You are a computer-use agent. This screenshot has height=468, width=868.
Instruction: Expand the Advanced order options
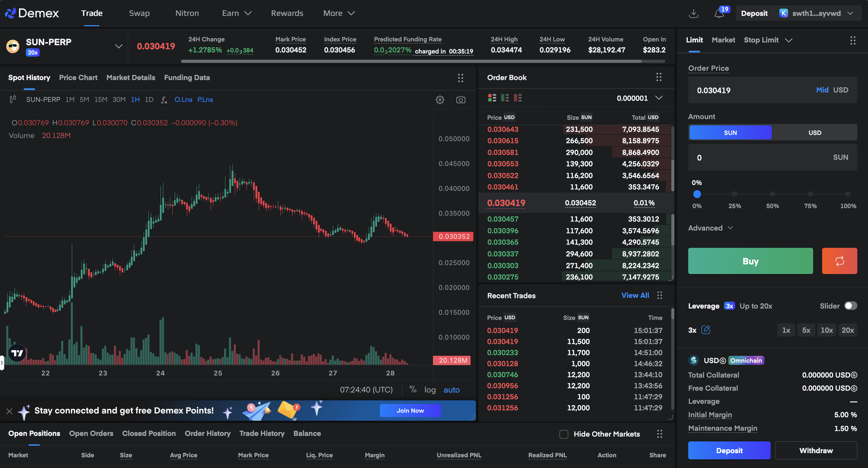pyautogui.click(x=710, y=228)
